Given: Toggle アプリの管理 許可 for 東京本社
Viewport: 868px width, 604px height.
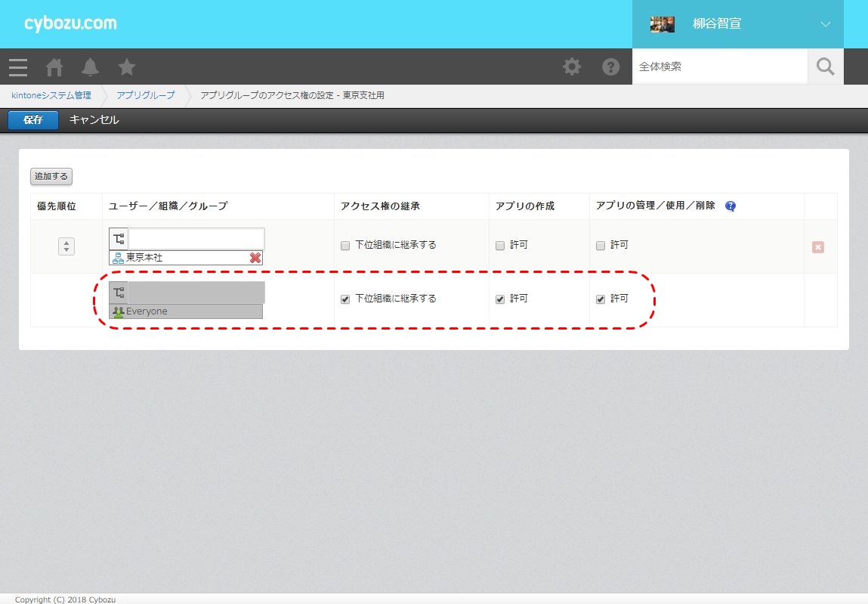Looking at the screenshot, I should tap(600, 246).
